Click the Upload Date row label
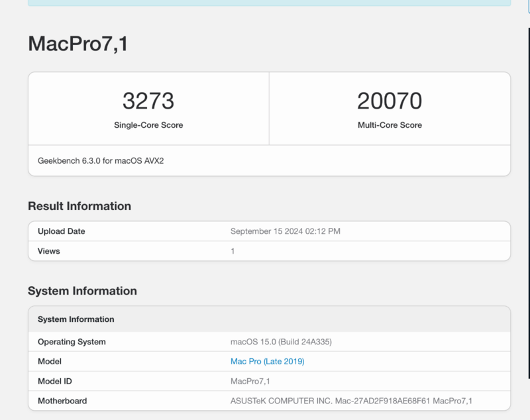The image size is (530, 420). point(62,231)
